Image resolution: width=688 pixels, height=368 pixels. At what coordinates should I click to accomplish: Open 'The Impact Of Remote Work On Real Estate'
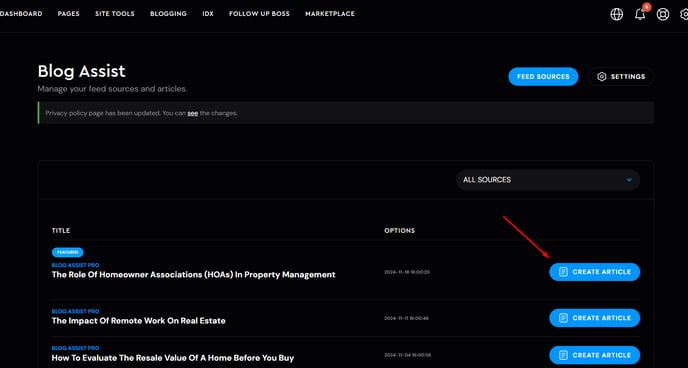point(139,321)
